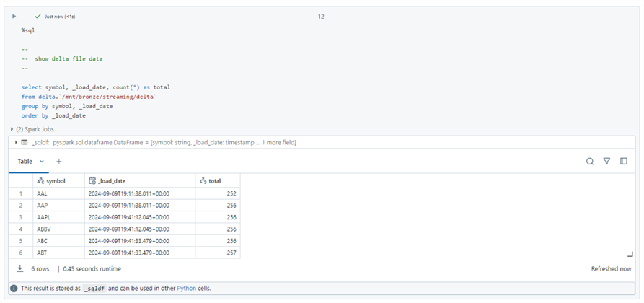Run the SQL cell with play button
644x303 pixels.
[x=14, y=16]
